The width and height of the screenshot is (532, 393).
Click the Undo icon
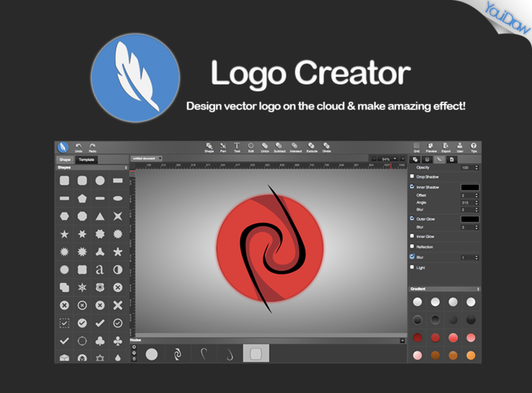coord(78,147)
